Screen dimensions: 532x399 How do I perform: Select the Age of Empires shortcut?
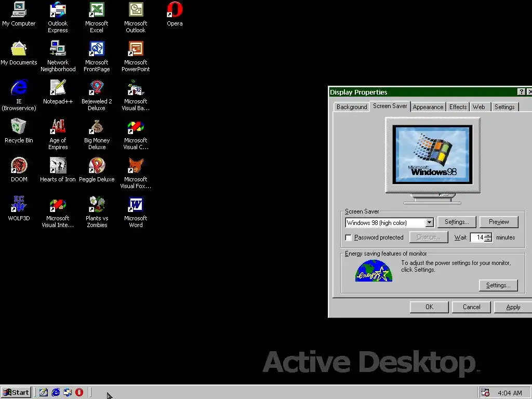tap(58, 134)
